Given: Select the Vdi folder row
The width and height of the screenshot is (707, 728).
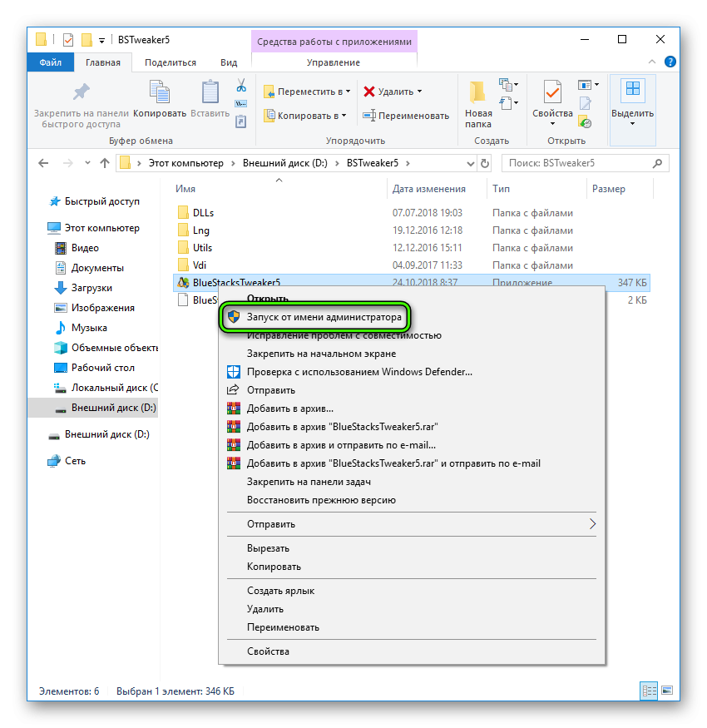Looking at the screenshot, I should tap(411, 265).
